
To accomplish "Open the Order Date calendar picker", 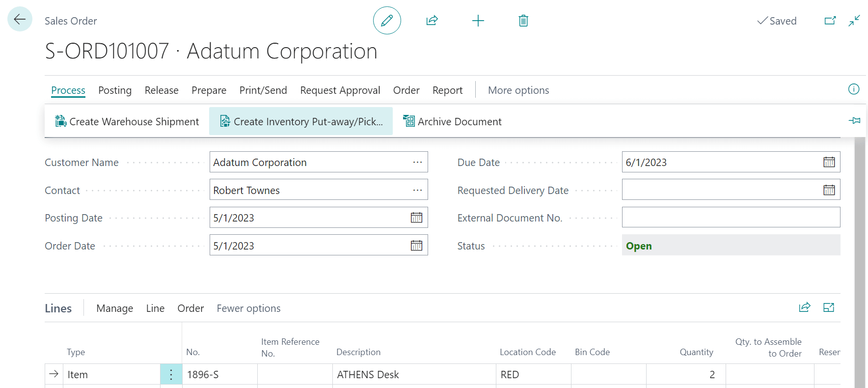I will pos(416,245).
